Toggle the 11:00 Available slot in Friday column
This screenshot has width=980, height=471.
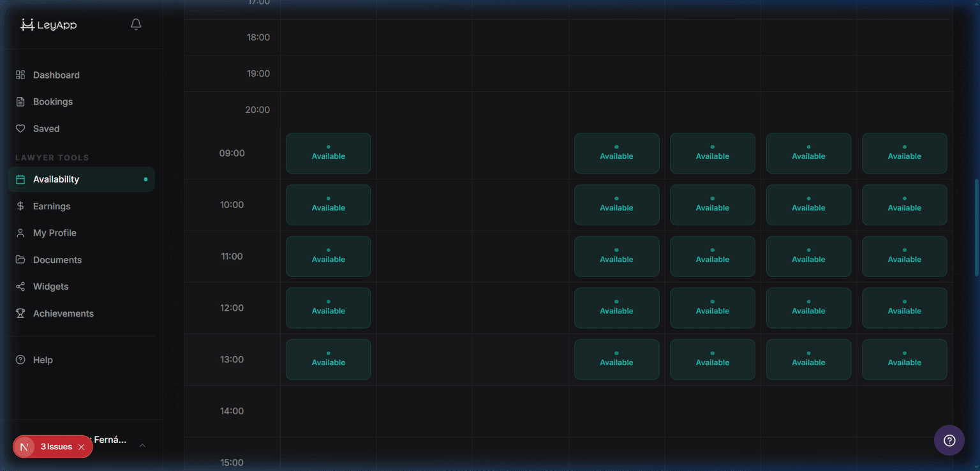pos(713,256)
